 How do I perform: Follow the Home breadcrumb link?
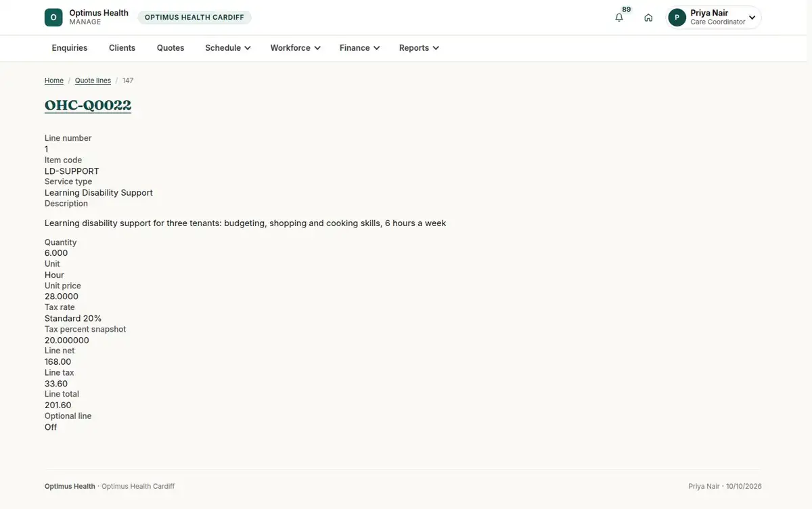(54, 81)
